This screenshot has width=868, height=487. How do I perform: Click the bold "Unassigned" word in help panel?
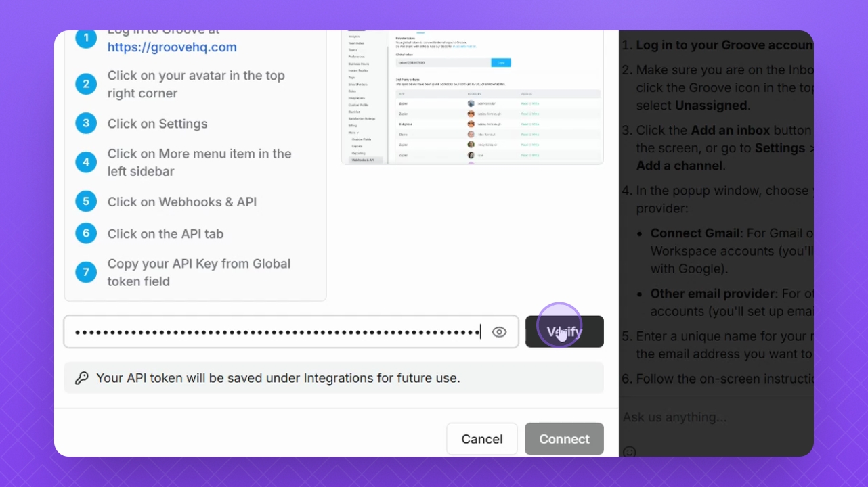point(711,106)
